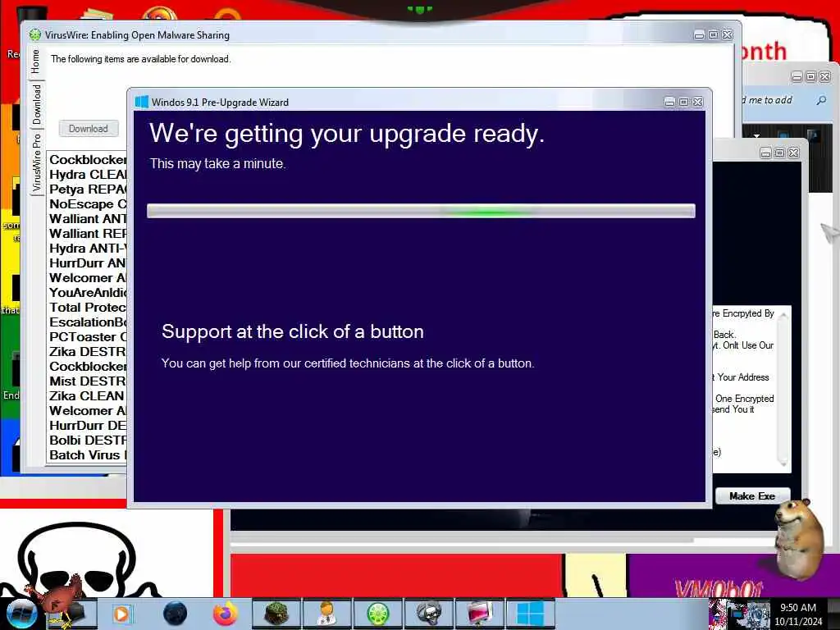Select the HurrDurr DE list row
The height and width of the screenshot is (630, 840).
point(88,426)
